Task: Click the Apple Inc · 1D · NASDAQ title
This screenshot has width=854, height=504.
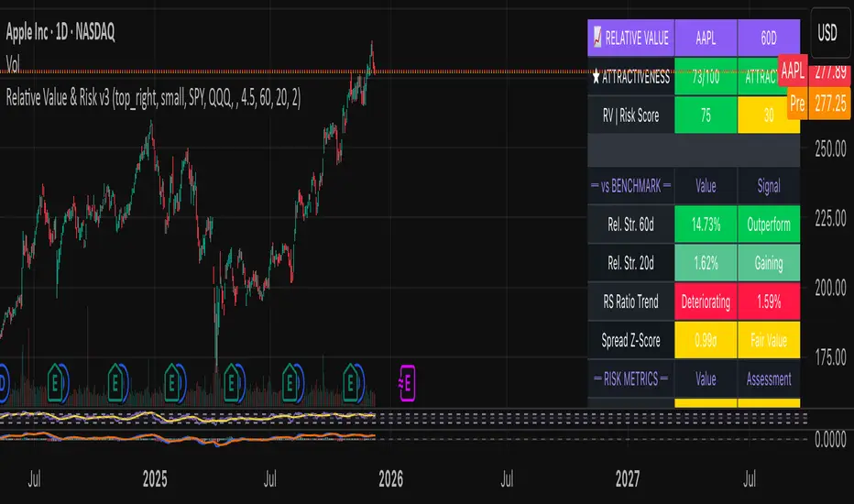Action: point(60,32)
